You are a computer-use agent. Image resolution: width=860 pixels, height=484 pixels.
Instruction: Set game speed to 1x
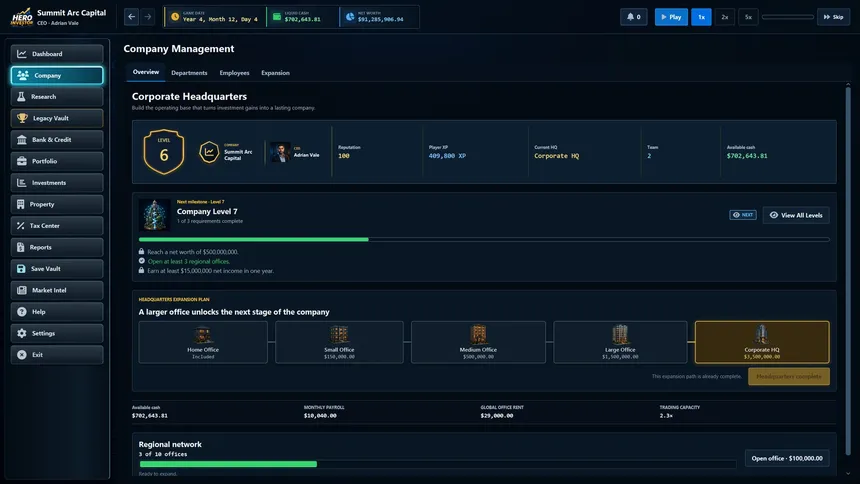701,17
